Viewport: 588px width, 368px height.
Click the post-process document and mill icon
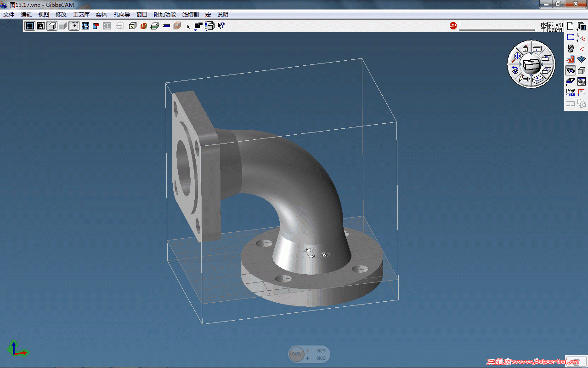[570, 92]
